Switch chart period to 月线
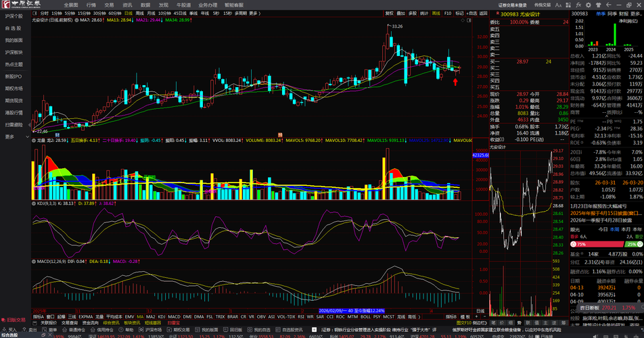644x338 pixels. [151, 14]
